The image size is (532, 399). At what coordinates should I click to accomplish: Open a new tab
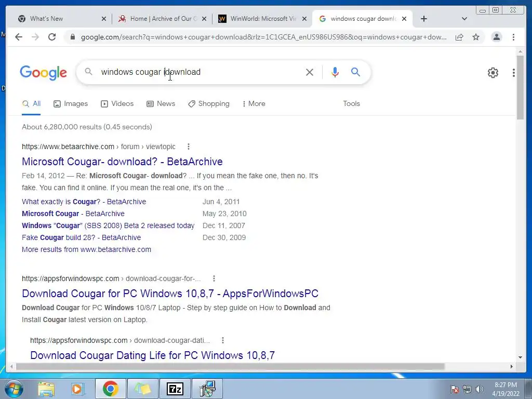click(x=424, y=19)
